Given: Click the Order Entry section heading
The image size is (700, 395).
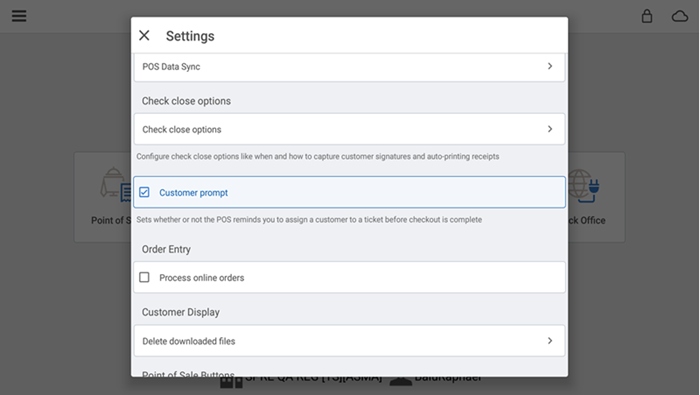Looking at the screenshot, I should click(x=166, y=249).
